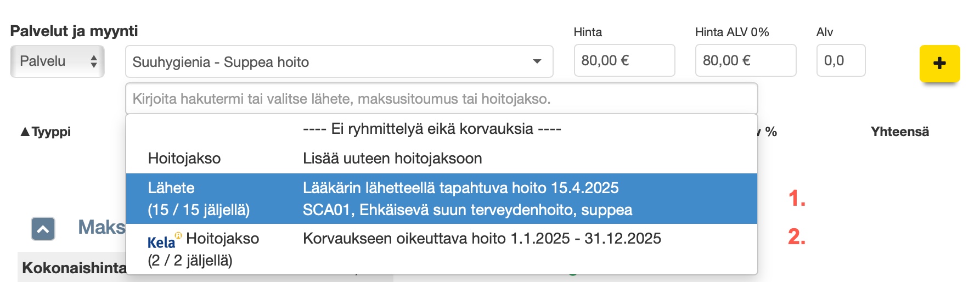This screenshot has width=980, height=282.
Task: Click the Palvelu selector up-down arrows
Action: [94, 61]
